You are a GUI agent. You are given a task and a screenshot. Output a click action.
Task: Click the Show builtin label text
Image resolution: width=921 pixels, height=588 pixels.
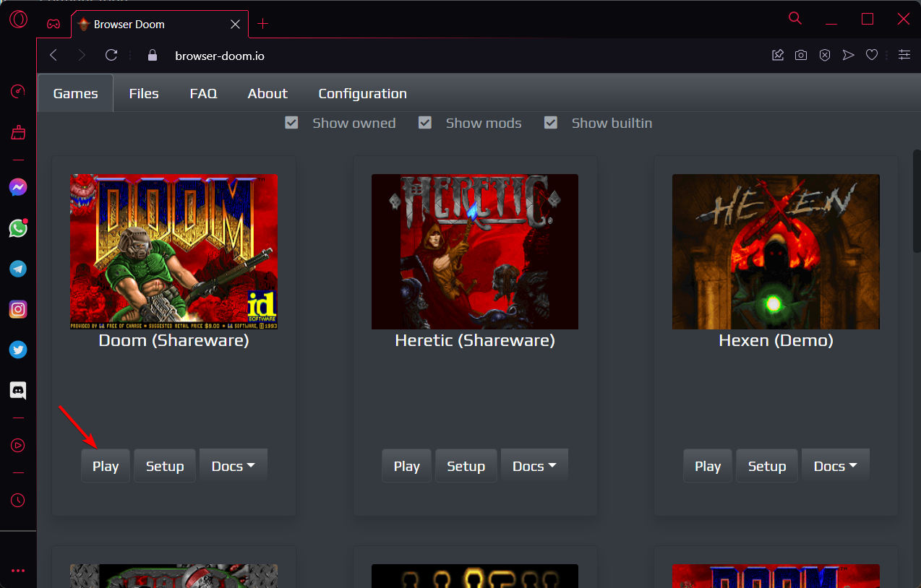tap(612, 123)
